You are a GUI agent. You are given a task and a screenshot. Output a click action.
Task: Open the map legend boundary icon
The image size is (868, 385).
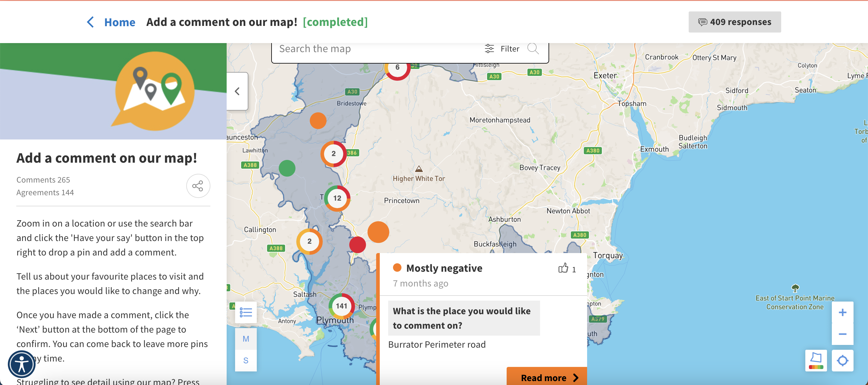tap(816, 360)
